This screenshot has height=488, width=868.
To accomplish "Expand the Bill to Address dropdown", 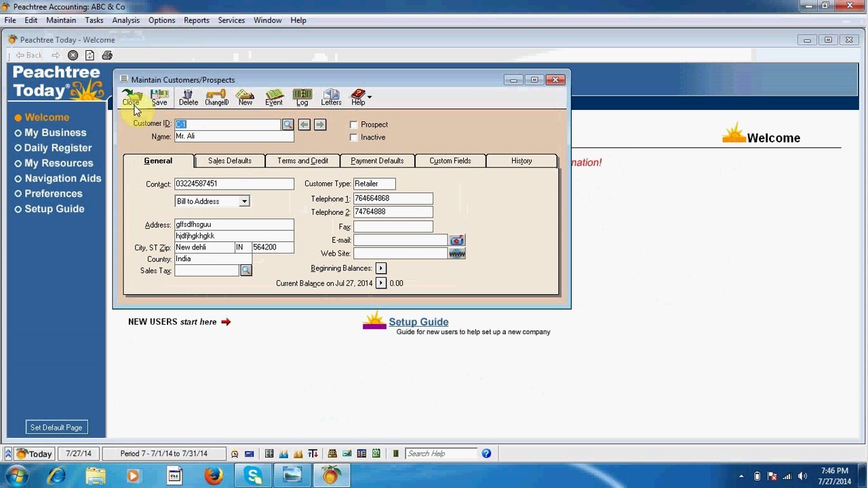I will click(244, 201).
